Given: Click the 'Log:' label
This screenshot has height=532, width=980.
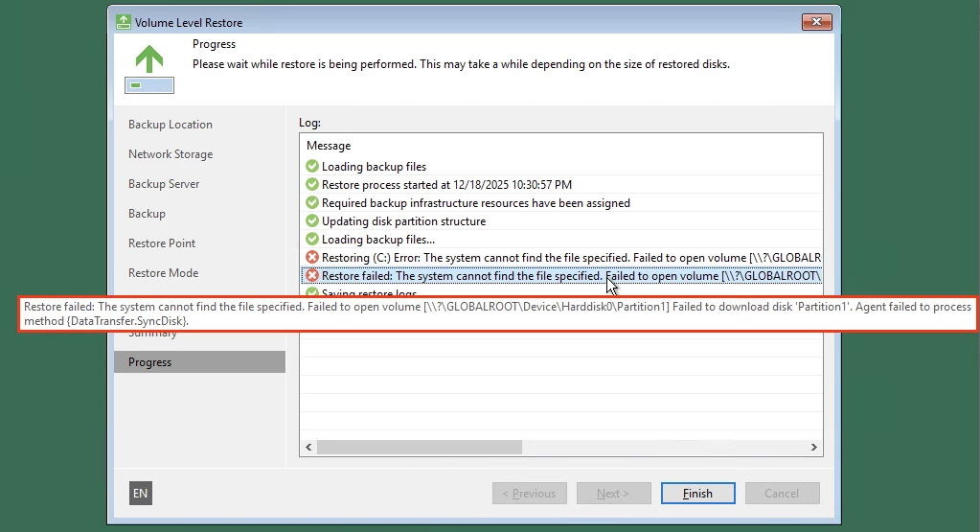Looking at the screenshot, I should point(309,123).
